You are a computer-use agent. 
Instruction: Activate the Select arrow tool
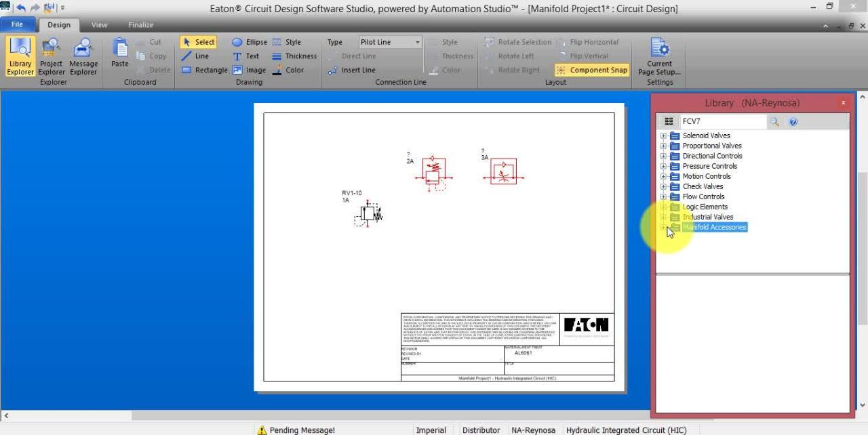pos(198,42)
